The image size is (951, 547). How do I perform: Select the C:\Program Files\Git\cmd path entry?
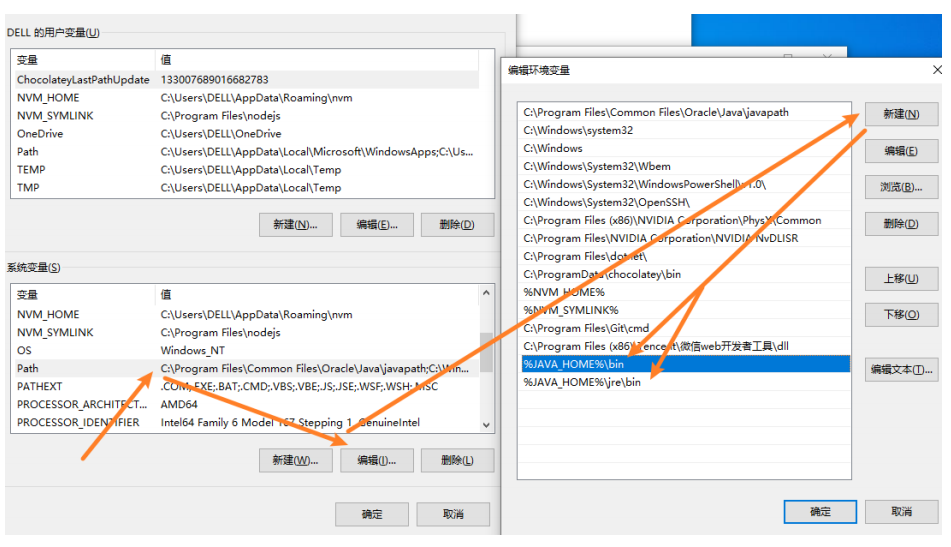(x=586, y=329)
